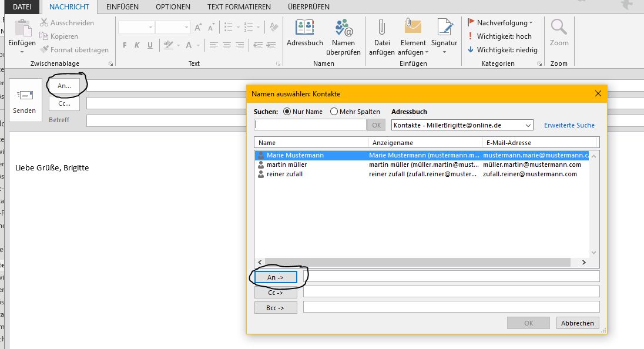This screenshot has width=644, height=349.
Task: Open font name dropdown
Action: 151,28
